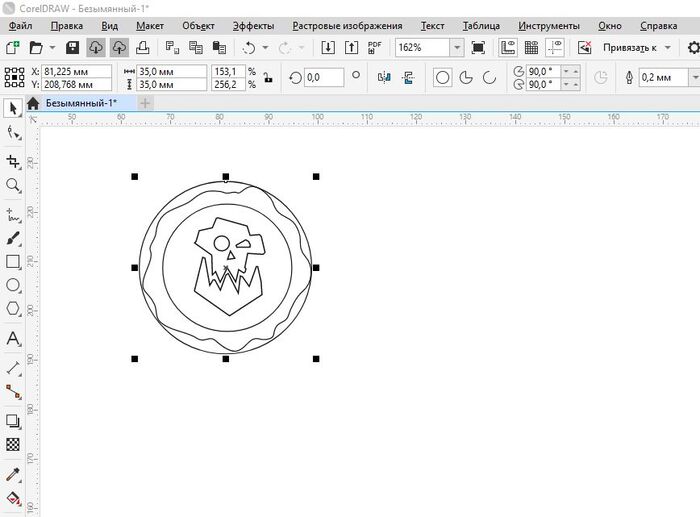This screenshot has width=700, height=517.
Task: Add a new document tab with plus
Action: [145, 103]
